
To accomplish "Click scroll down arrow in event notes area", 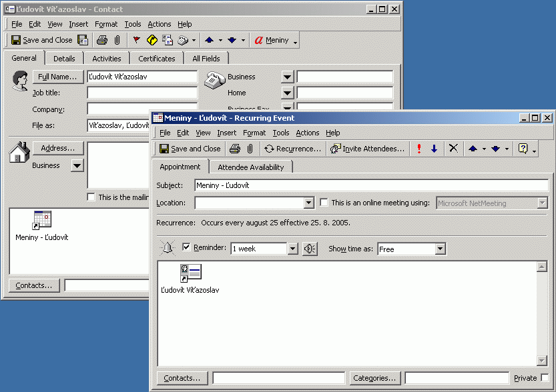I will click(542, 361).
